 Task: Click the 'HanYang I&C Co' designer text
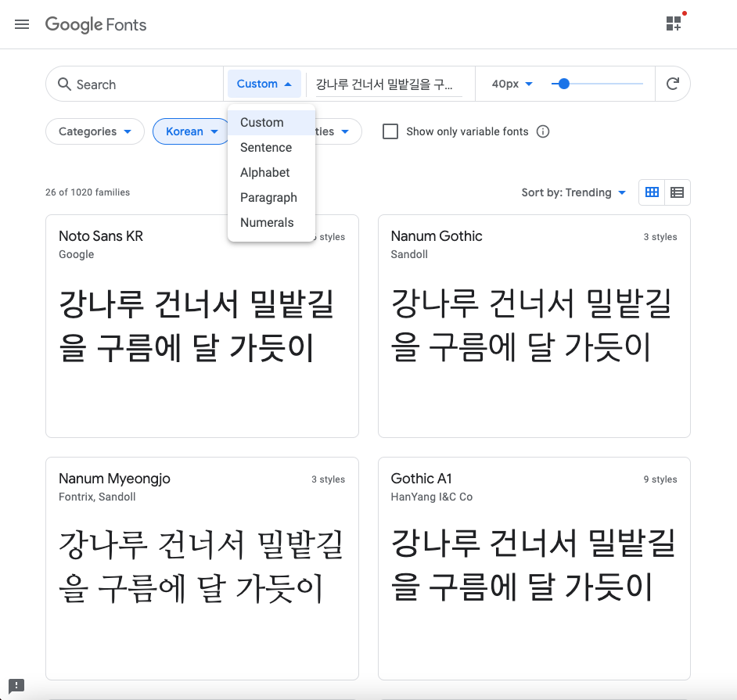click(x=432, y=497)
